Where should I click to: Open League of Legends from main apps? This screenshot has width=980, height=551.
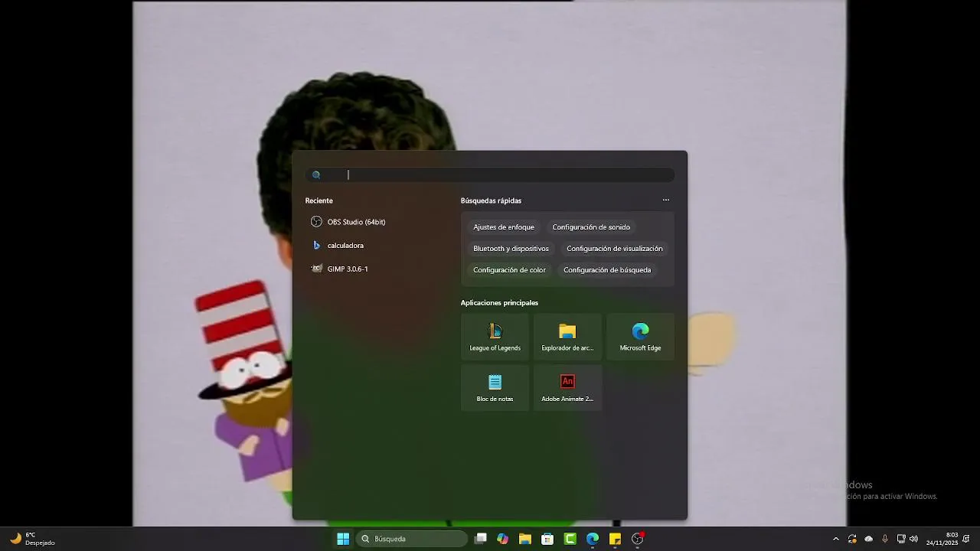(495, 337)
